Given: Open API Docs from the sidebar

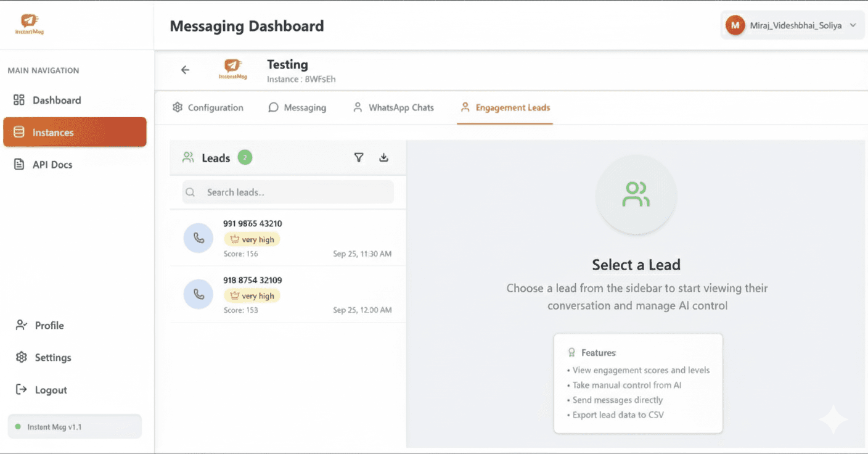Looking at the screenshot, I should pyautogui.click(x=52, y=165).
